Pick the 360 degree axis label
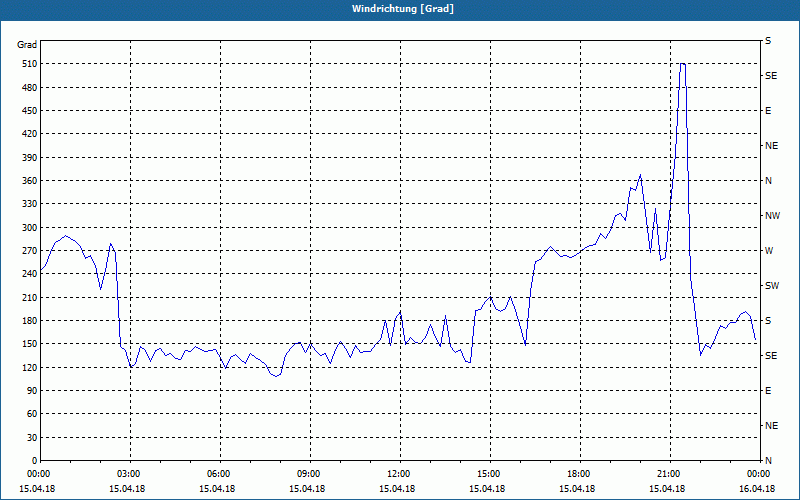This screenshot has height=500, width=800. (x=30, y=181)
